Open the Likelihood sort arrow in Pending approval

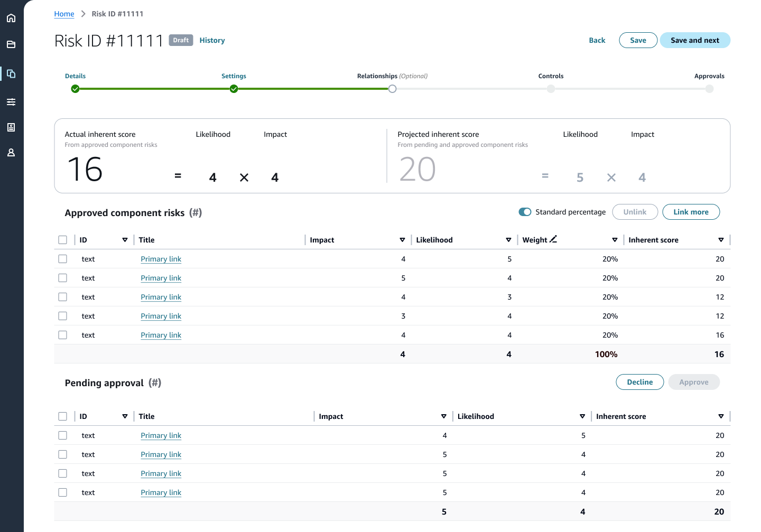(x=582, y=416)
